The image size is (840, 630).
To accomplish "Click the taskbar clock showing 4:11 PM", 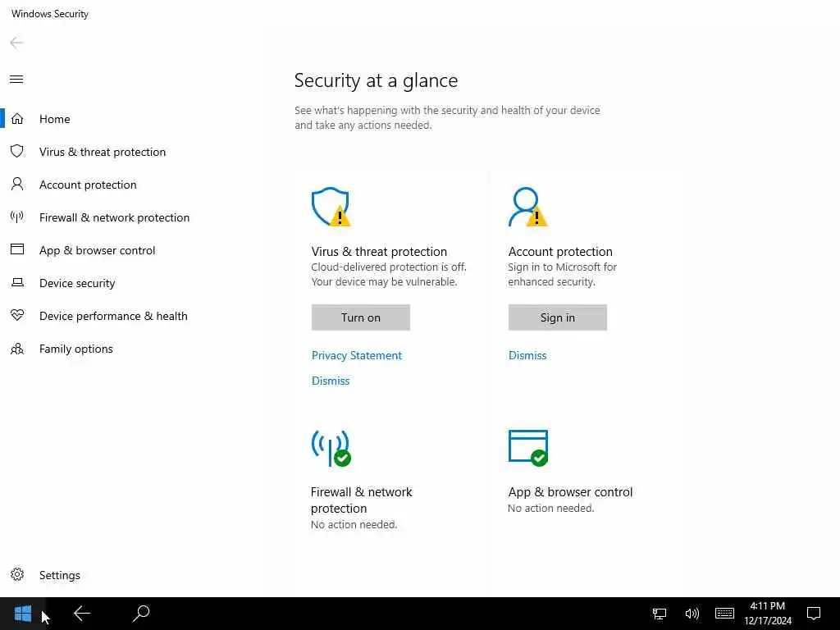I will [768, 614].
